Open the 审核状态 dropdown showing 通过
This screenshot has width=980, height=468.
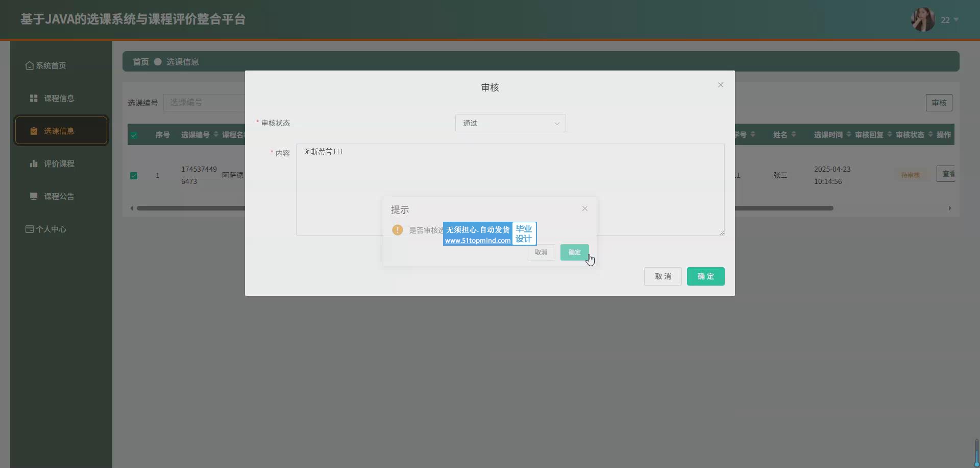pyautogui.click(x=510, y=123)
